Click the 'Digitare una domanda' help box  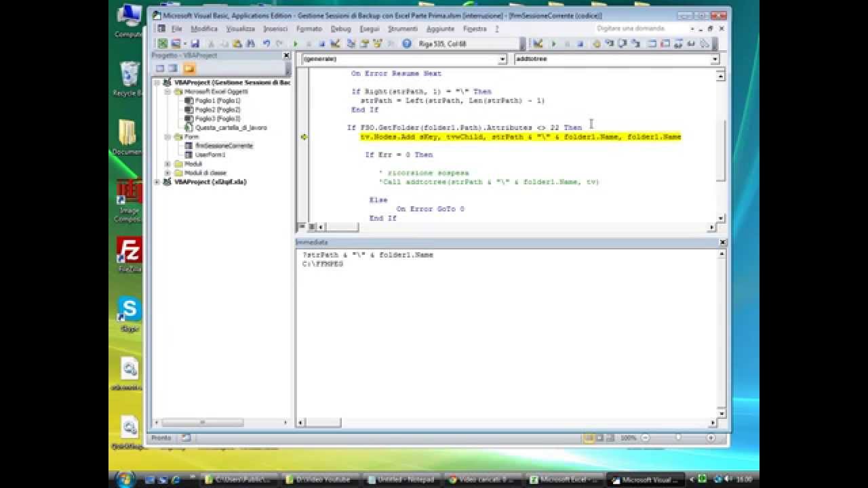640,28
